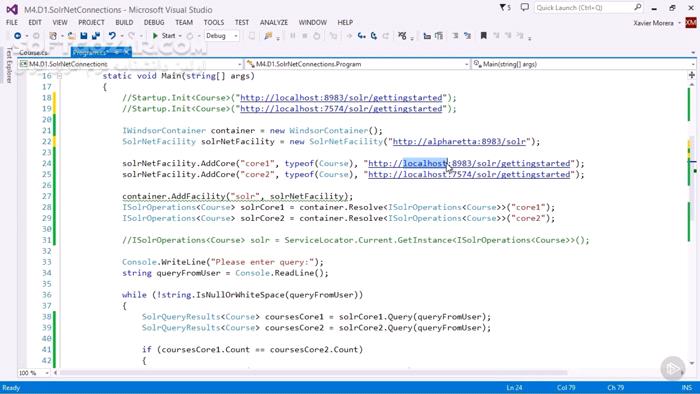Click the Step Out toolbar icon

[386, 36]
